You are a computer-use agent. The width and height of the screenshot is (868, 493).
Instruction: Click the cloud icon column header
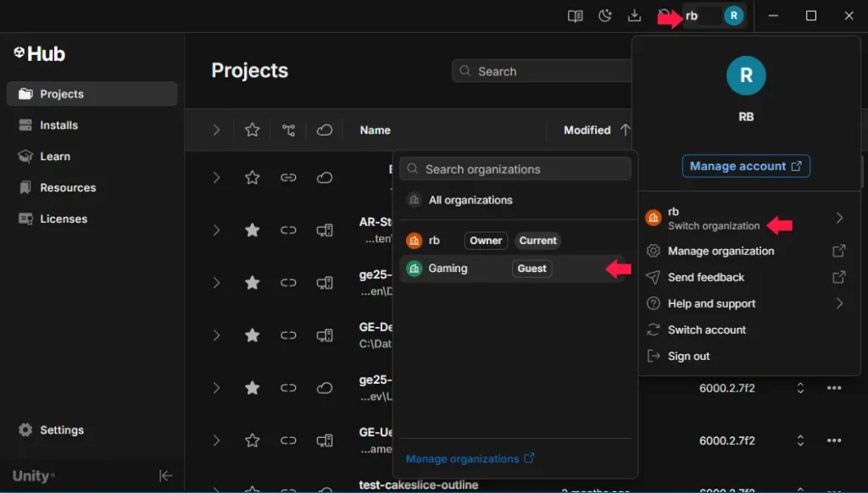coord(324,130)
